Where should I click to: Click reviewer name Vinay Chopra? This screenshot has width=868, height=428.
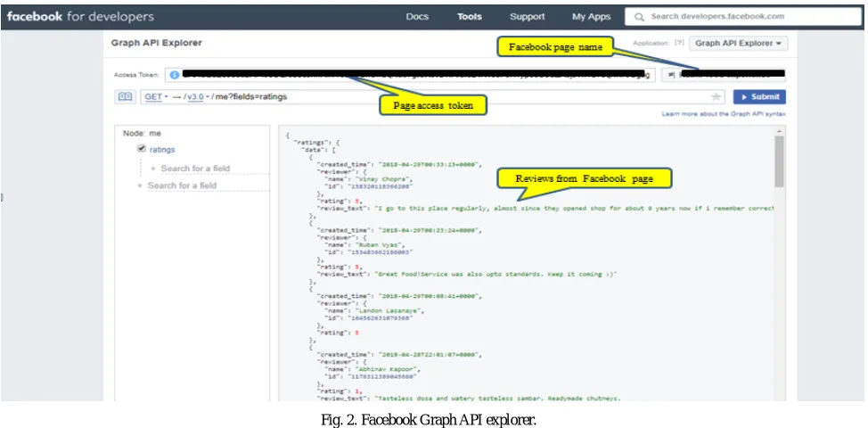384,179
